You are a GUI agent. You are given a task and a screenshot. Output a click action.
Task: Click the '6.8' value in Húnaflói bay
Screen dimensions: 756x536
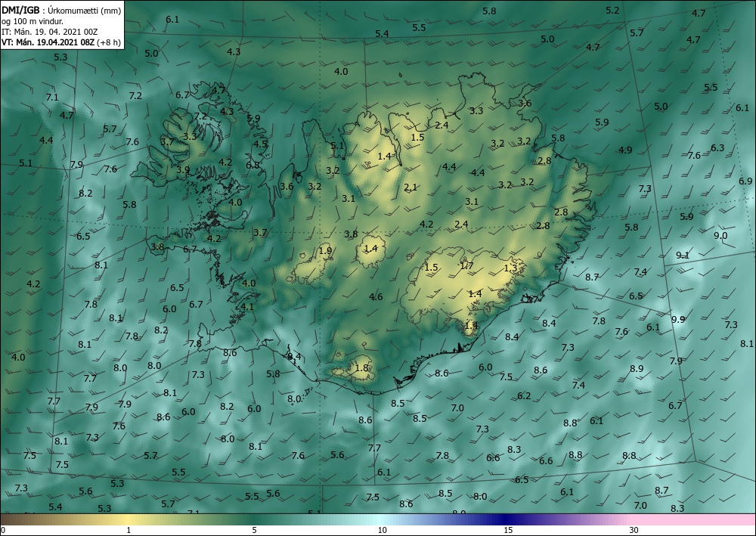pyautogui.click(x=253, y=165)
